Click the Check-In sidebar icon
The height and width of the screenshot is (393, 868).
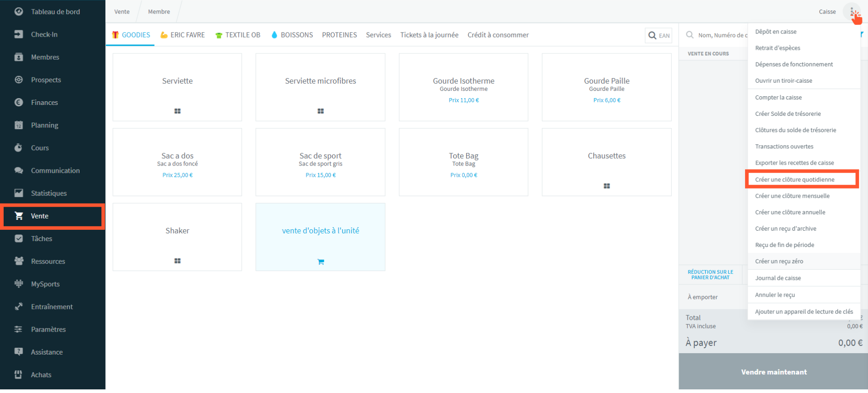19,34
